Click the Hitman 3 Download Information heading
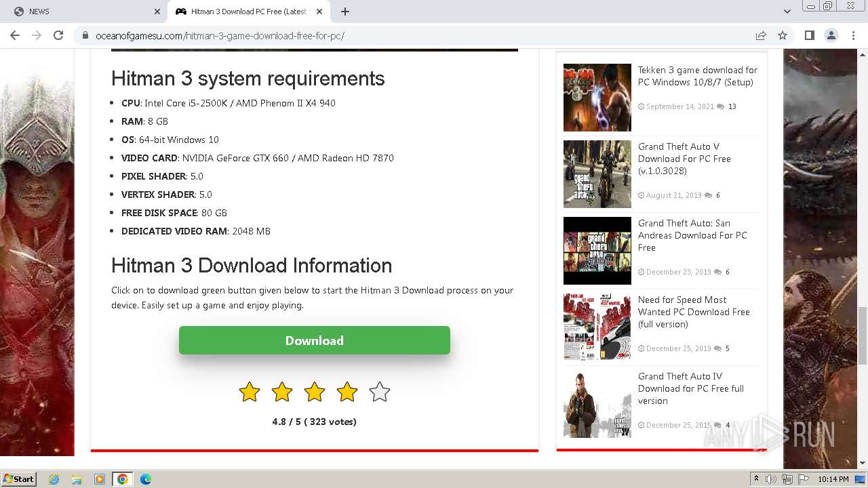Viewport: 868px width, 488px height. tap(252, 265)
